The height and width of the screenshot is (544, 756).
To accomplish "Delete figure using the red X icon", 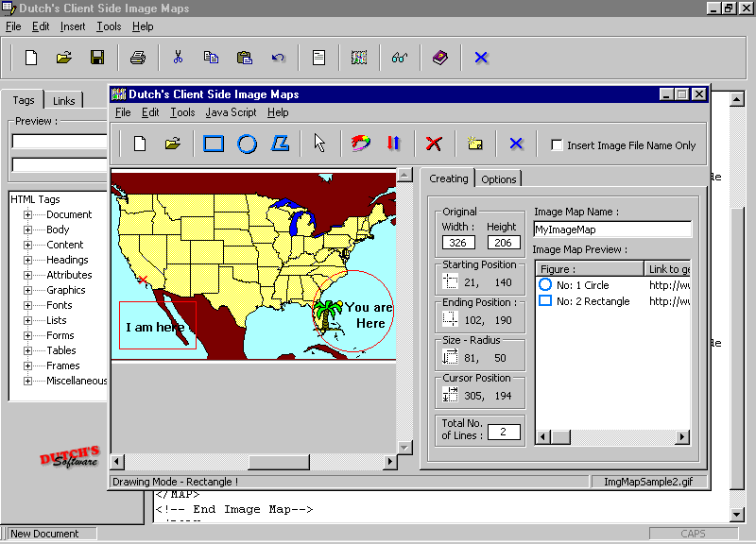I will pos(434,144).
